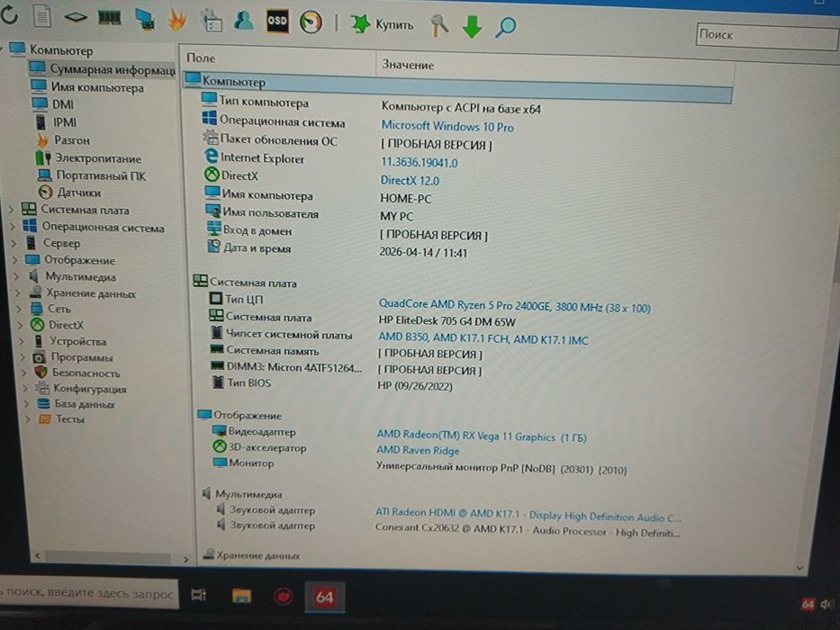This screenshot has height=630, width=840.
Task: Open ATI Radeon HDMI audio link
Action: click(x=528, y=516)
